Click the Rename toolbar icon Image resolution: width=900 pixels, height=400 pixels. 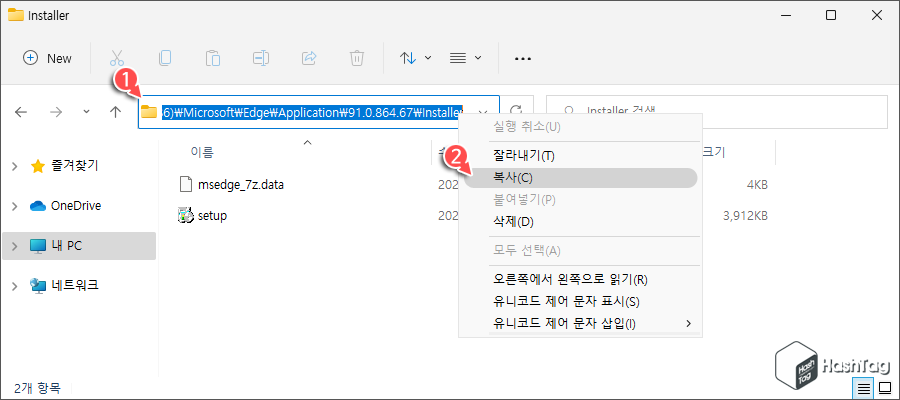[261, 58]
